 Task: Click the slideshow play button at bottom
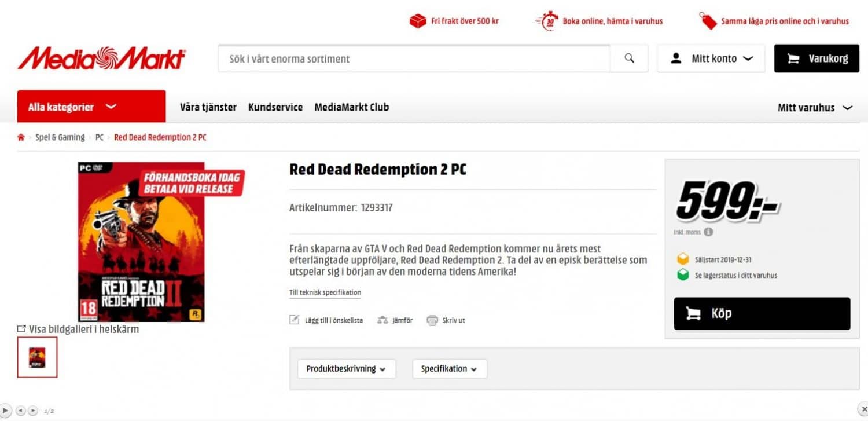click(5, 411)
